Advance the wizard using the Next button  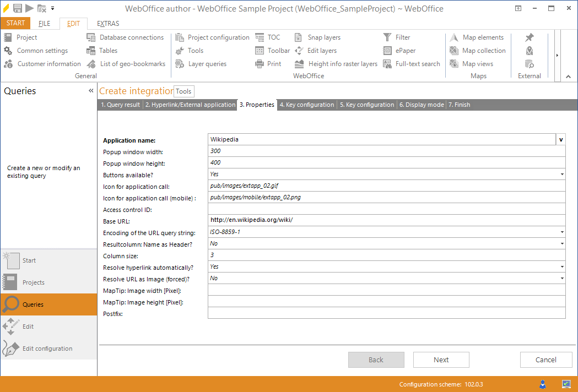441,360
